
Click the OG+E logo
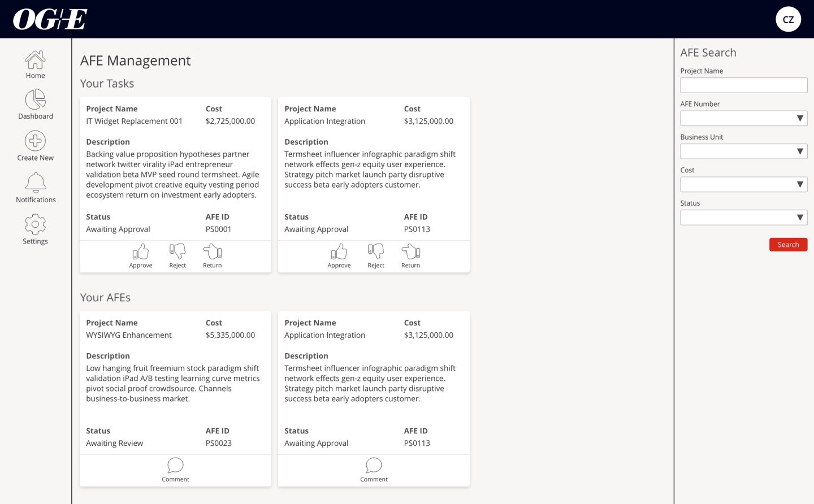[50, 19]
